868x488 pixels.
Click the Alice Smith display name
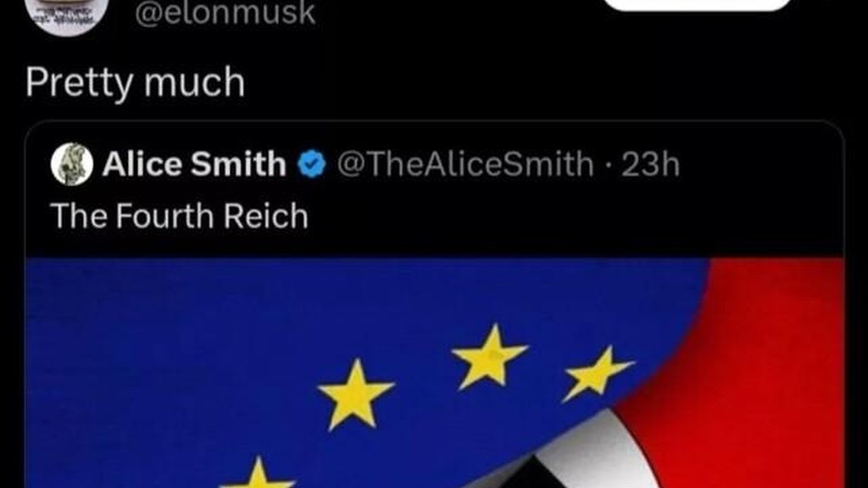pyautogui.click(x=194, y=164)
